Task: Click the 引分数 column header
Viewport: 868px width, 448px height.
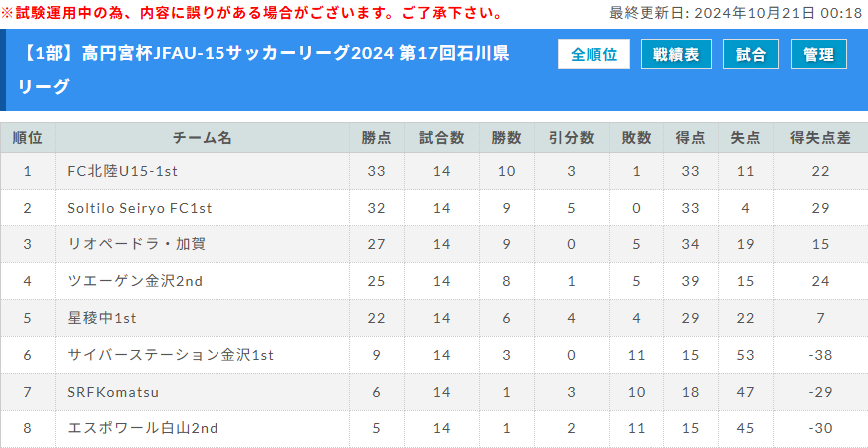Action: click(x=572, y=138)
